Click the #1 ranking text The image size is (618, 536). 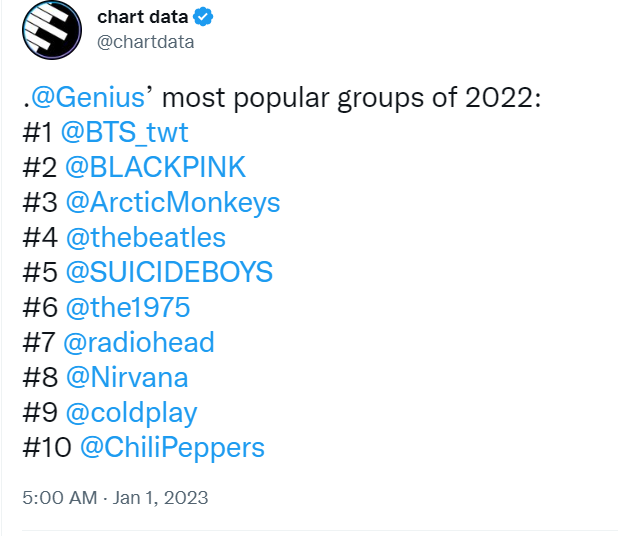coord(37,132)
